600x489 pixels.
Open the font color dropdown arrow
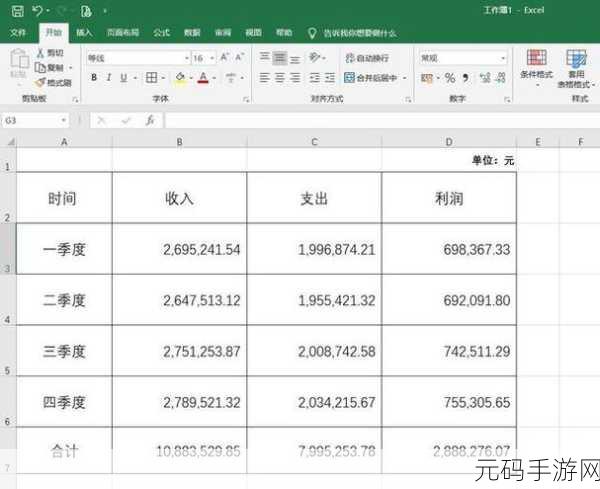(214, 78)
